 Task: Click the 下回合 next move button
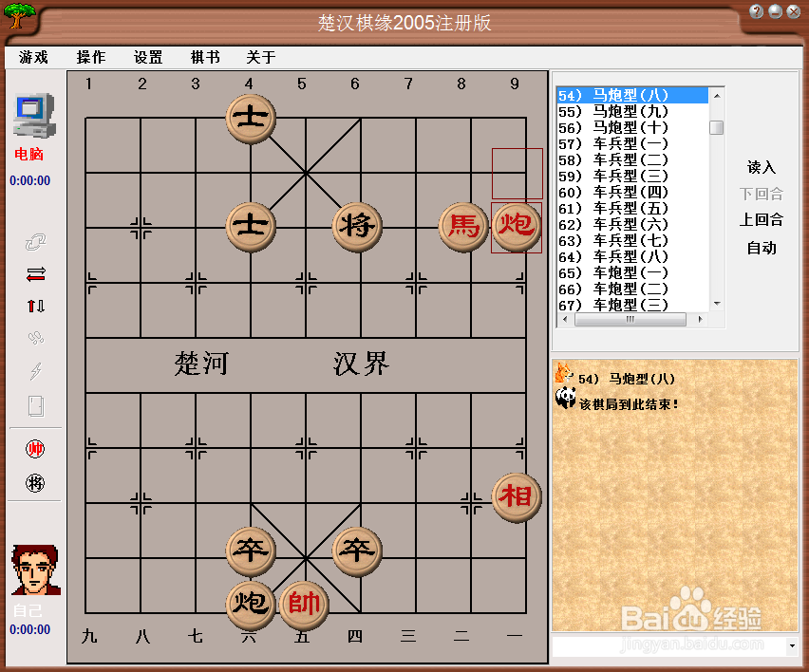pos(761,194)
